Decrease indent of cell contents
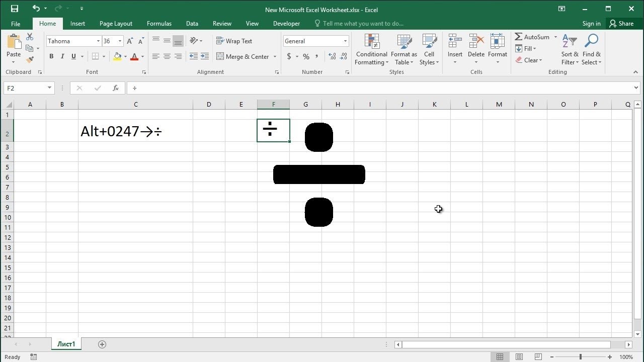The height and width of the screenshot is (362, 644). click(193, 57)
